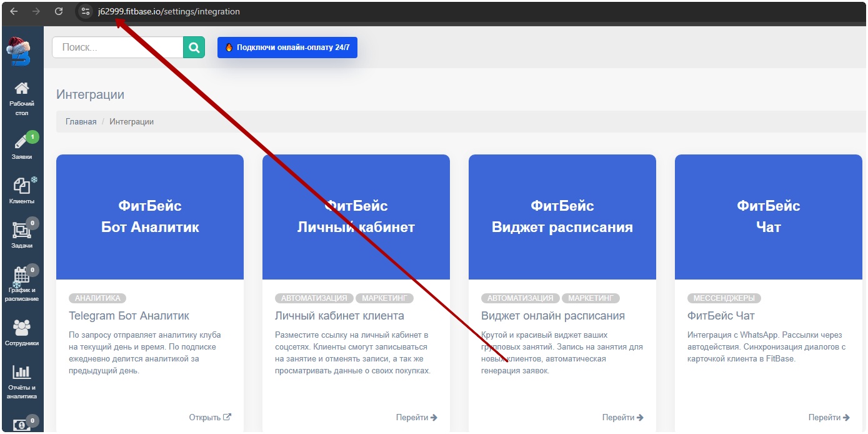Click the green search magnifier button
Viewport: 868px width, 434px height.
pyautogui.click(x=194, y=47)
